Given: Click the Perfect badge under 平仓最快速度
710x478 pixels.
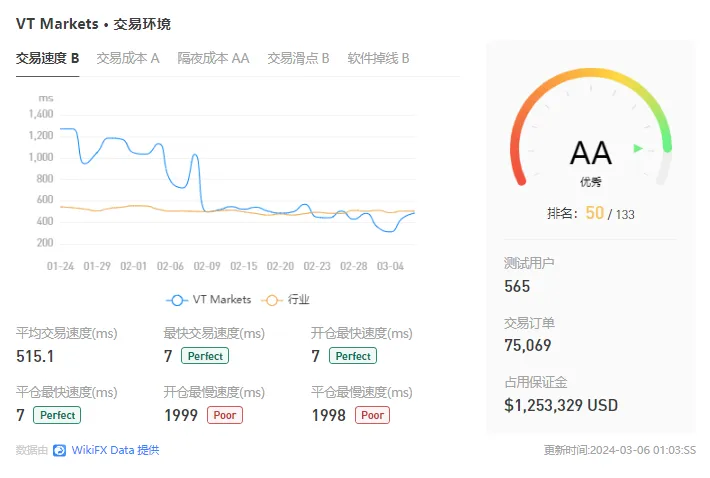Looking at the screenshot, I should click(x=57, y=415).
